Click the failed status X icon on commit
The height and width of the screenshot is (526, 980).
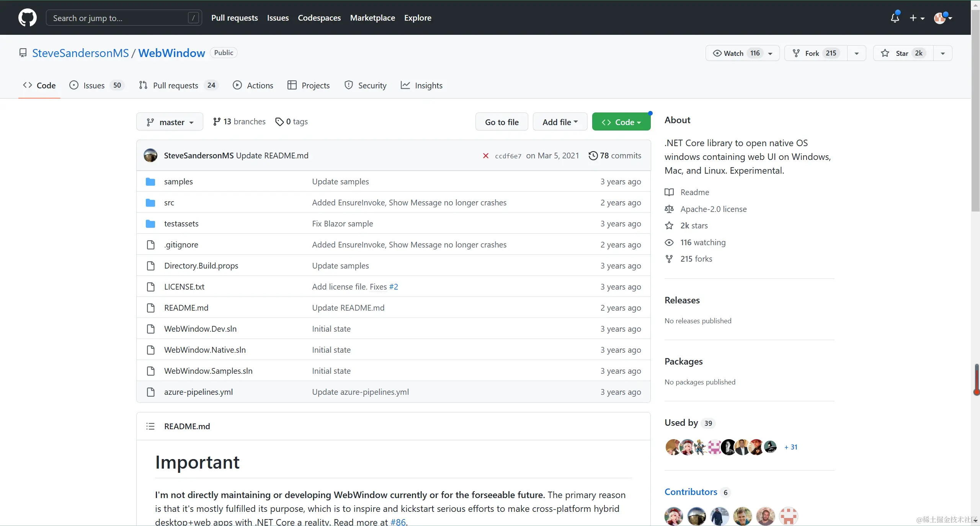point(485,156)
